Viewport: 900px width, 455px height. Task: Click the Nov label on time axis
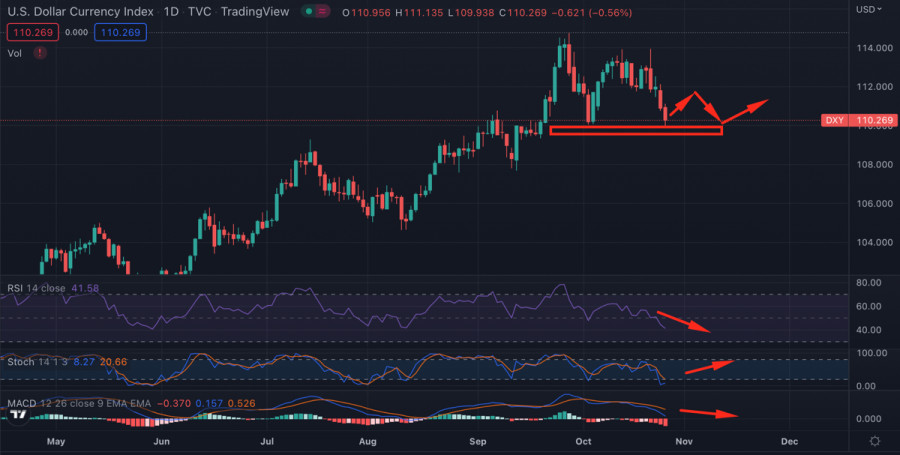(684, 442)
